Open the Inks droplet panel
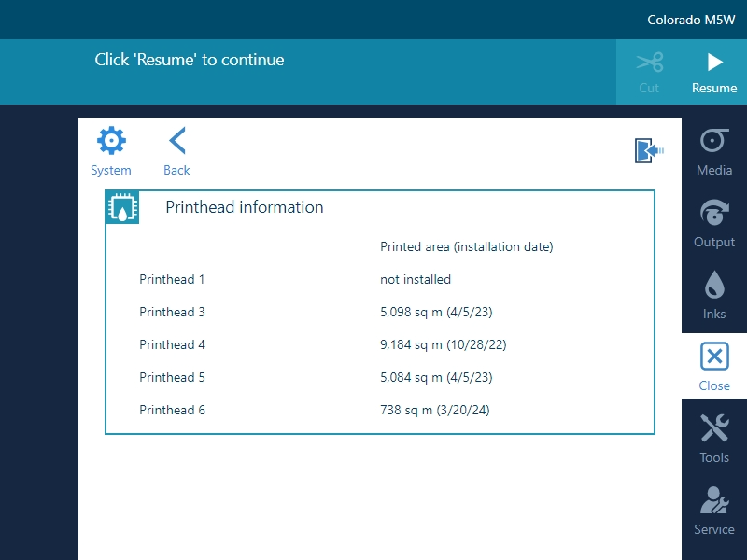 point(714,295)
